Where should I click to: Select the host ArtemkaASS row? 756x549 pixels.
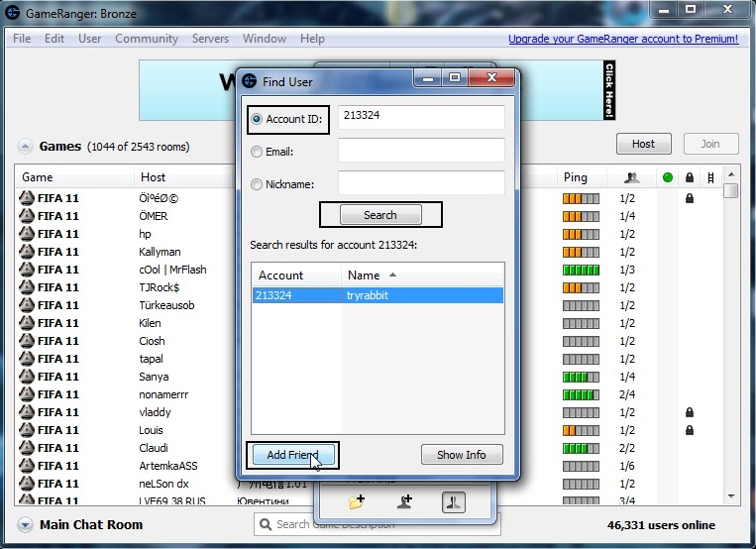coord(168,466)
